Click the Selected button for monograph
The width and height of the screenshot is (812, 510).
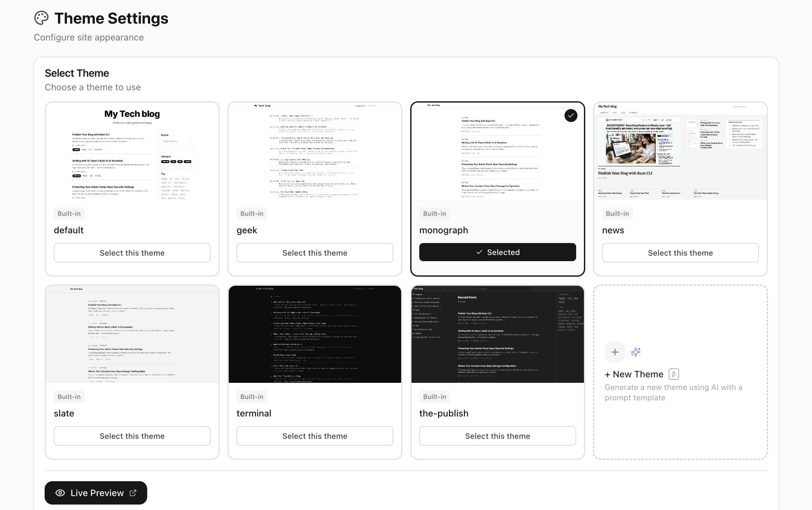click(x=497, y=252)
